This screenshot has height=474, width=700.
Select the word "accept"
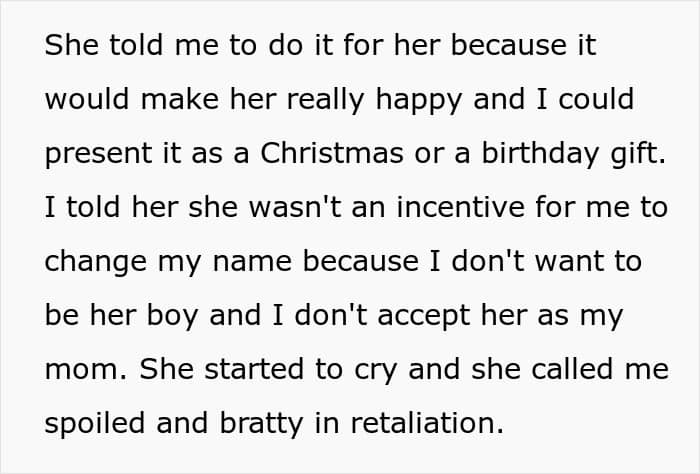424,316
